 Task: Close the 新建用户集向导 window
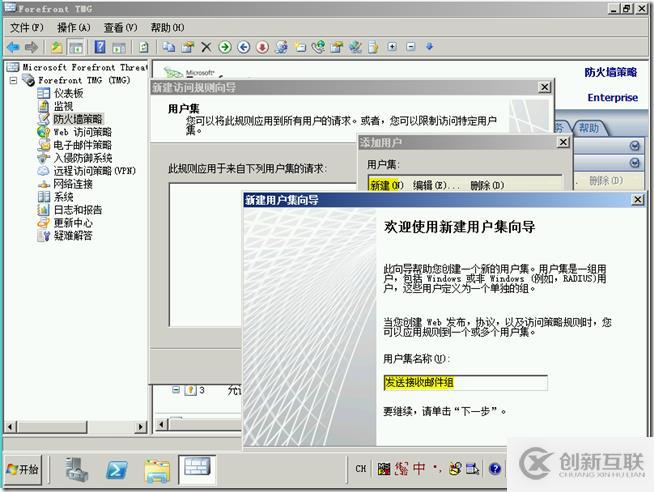click(638, 199)
